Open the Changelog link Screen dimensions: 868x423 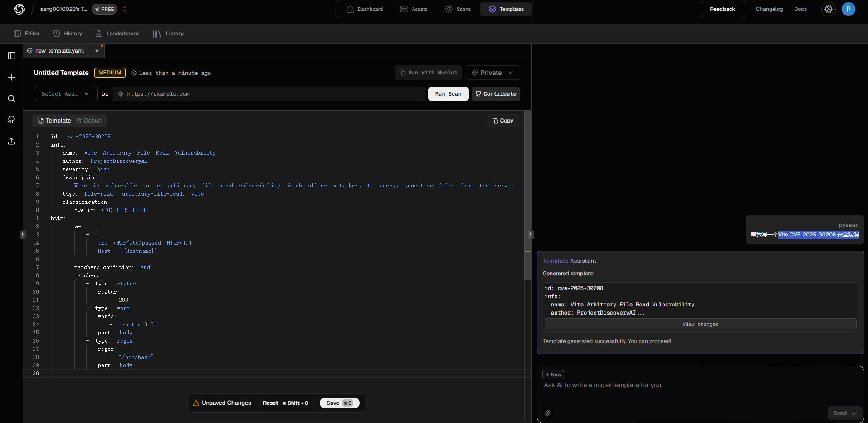point(769,9)
